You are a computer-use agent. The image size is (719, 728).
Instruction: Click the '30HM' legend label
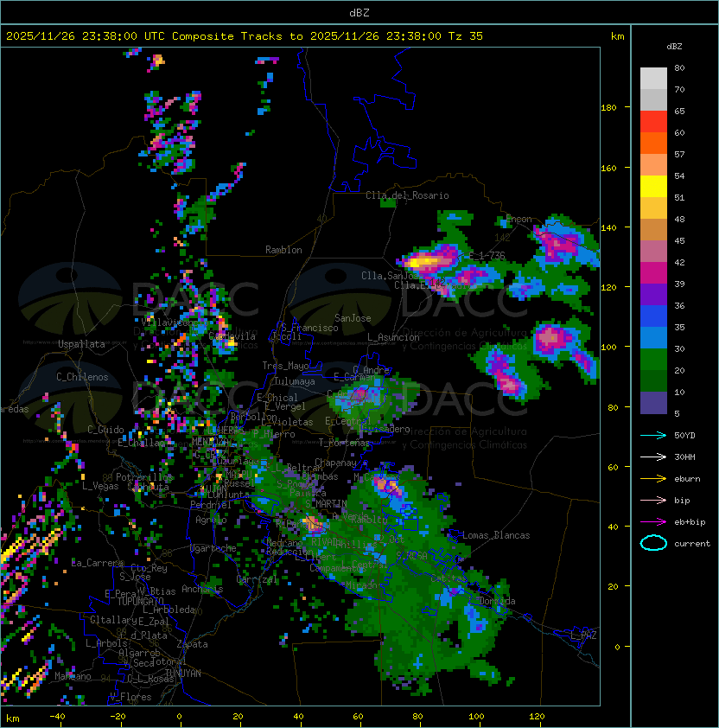point(684,457)
